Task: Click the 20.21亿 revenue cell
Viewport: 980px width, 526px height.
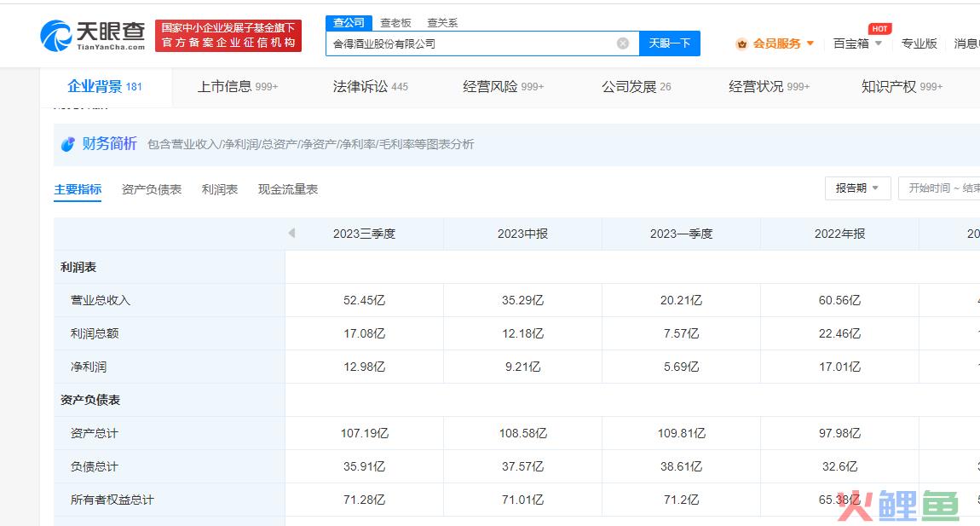Action: tap(681, 300)
